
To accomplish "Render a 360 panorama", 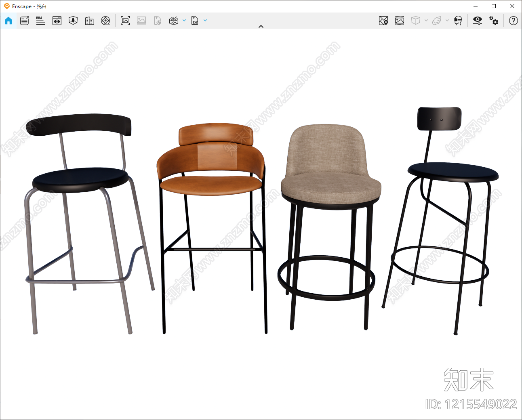I will (174, 21).
